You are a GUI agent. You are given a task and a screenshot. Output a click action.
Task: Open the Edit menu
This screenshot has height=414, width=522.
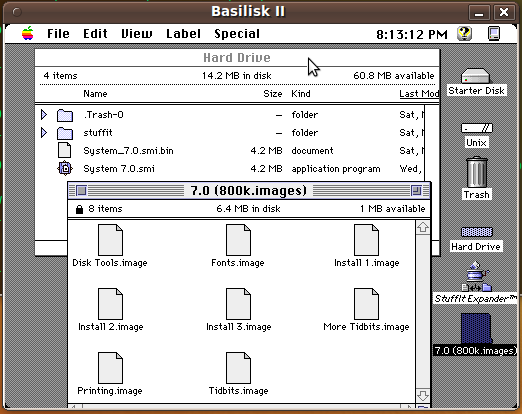(95, 34)
